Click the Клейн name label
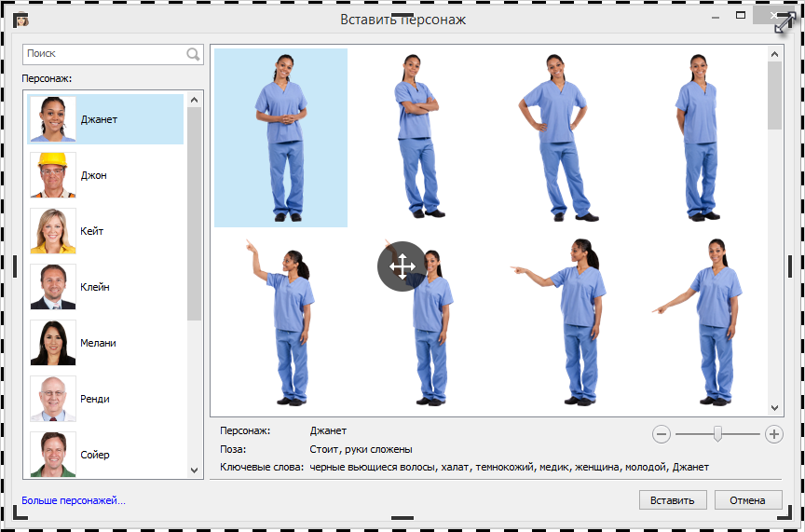The image size is (805, 532). pos(95,288)
